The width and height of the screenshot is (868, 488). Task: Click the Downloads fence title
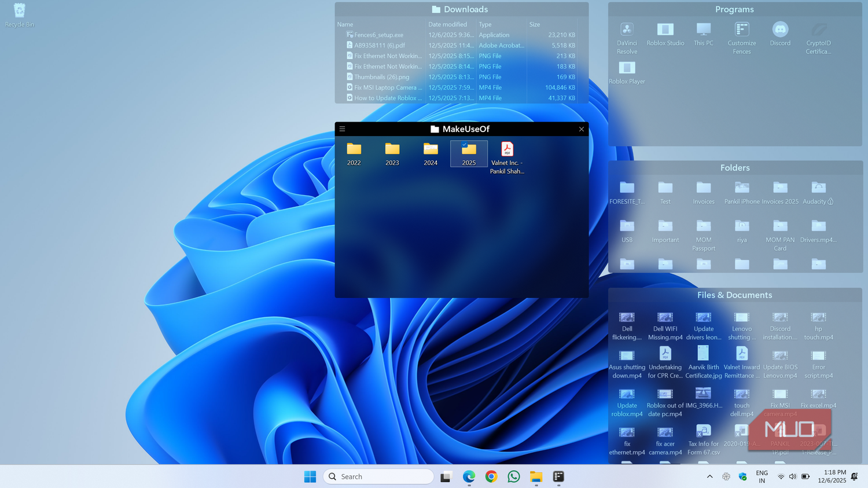click(460, 9)
